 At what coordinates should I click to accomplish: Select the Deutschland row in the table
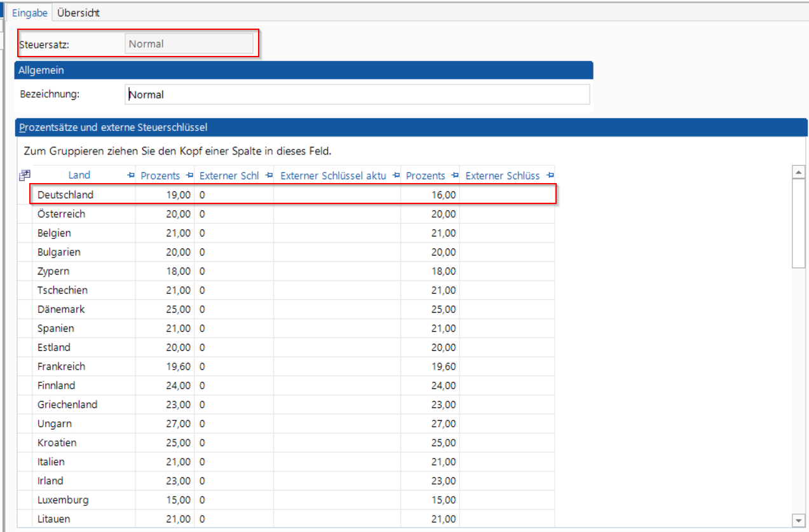83,194
